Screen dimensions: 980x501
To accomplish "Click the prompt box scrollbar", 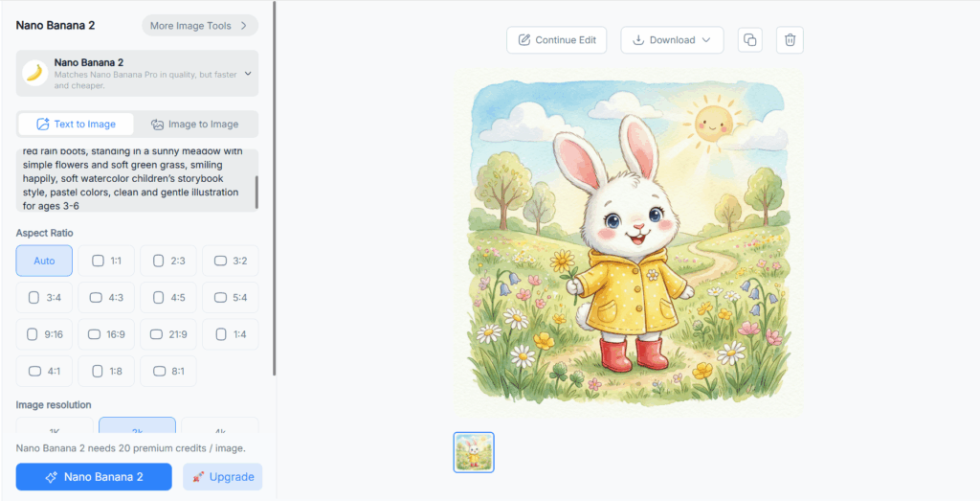I will [x=256, y=191].
